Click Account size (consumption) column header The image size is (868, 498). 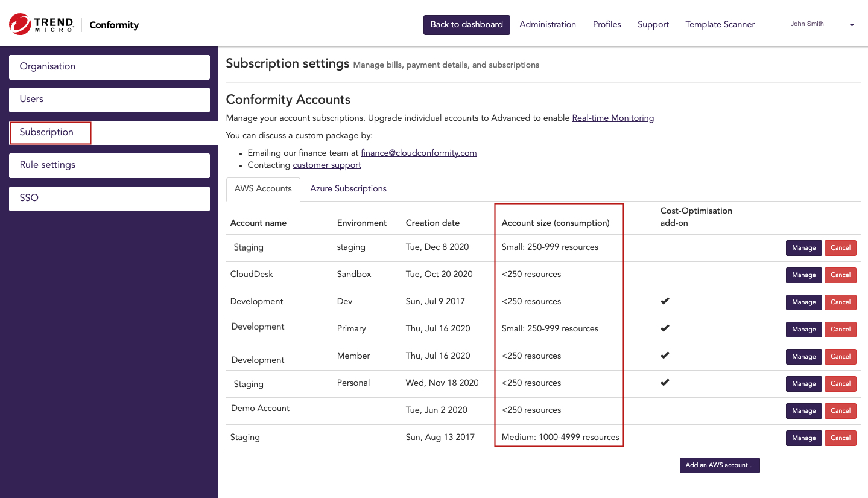tap(556, 223)
